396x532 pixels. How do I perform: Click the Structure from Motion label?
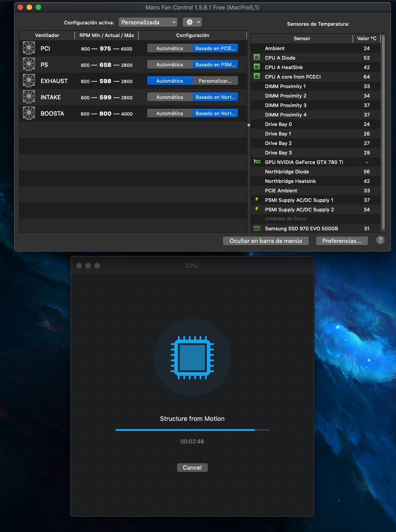(x=192, y=419)
